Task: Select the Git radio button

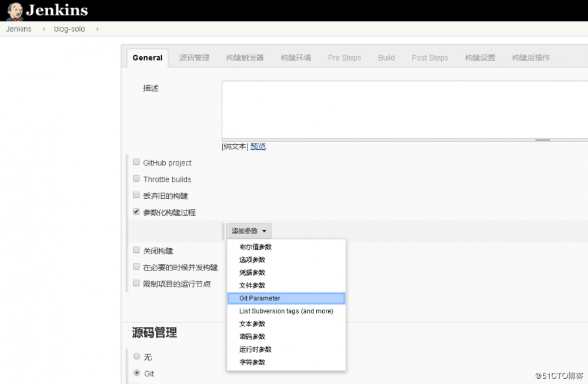Action: pyautogui.click(x=138, y=373)
